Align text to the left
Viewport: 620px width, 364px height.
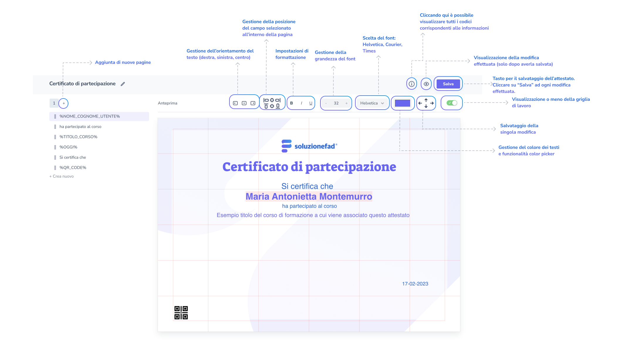pos(235,103)
